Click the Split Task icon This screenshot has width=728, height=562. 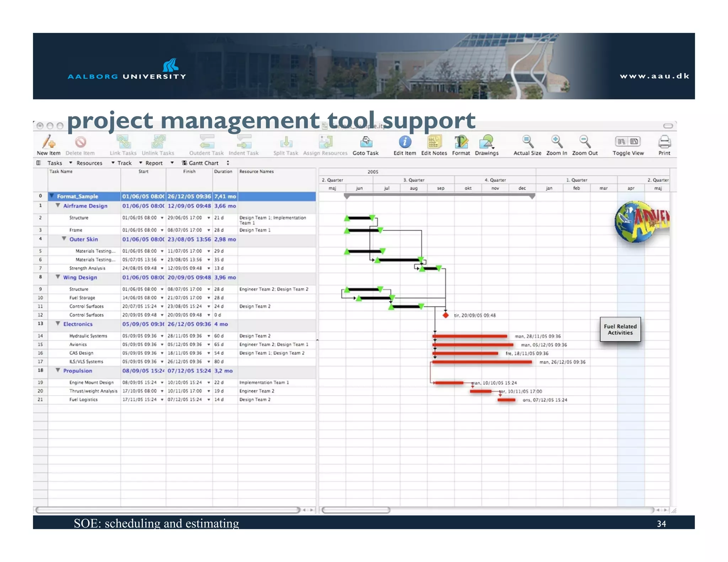286,142
